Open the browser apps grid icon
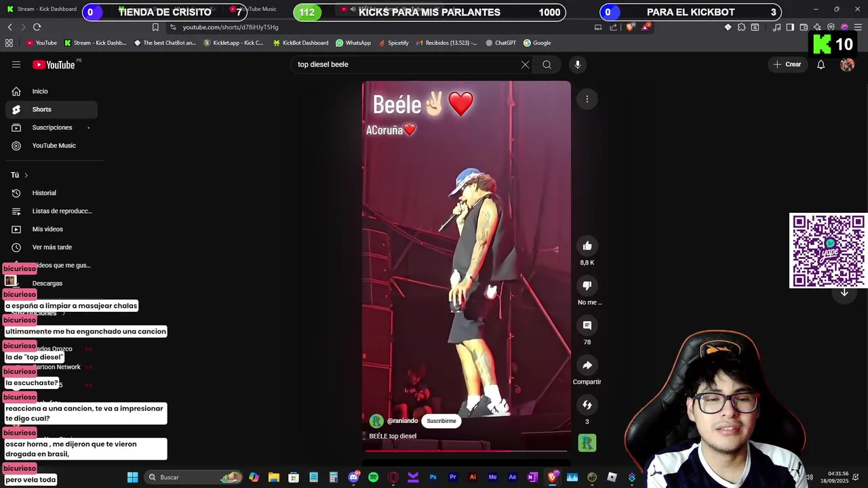Image resolution: width=868 pixels, height=488 pixels. (9, 43)
